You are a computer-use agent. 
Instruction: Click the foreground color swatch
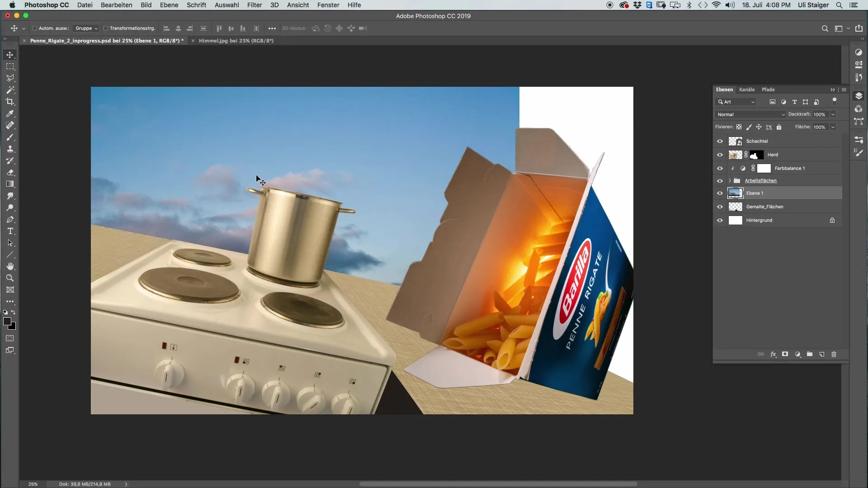tap(7, 321)
